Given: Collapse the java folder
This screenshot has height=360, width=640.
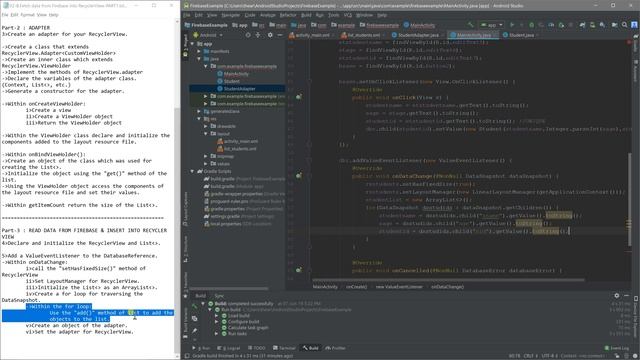Looking at the screenshot, I should pos(199,59).
